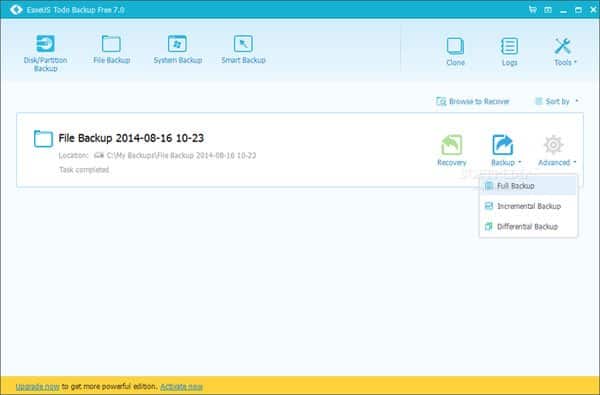Viewport: 600px width, 395px height.
Task: Choose Incremental Backup from the menu
Action: pyautogui.click(x=528, y=206)
